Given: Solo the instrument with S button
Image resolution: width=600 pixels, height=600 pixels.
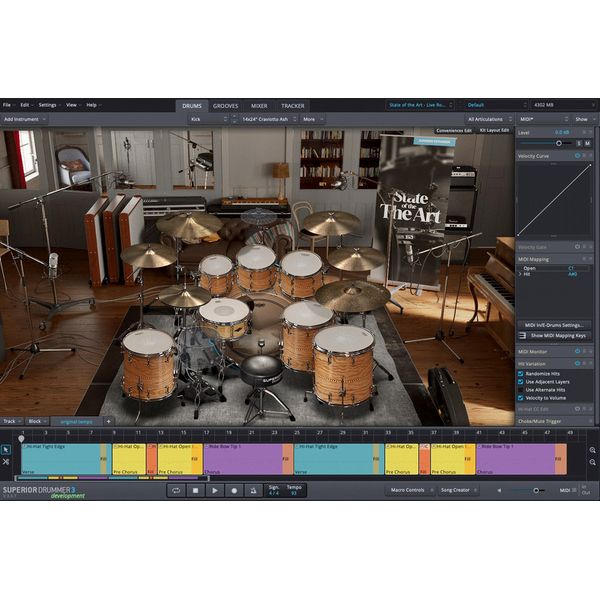Looking at the screenshot, I should 579,143.
